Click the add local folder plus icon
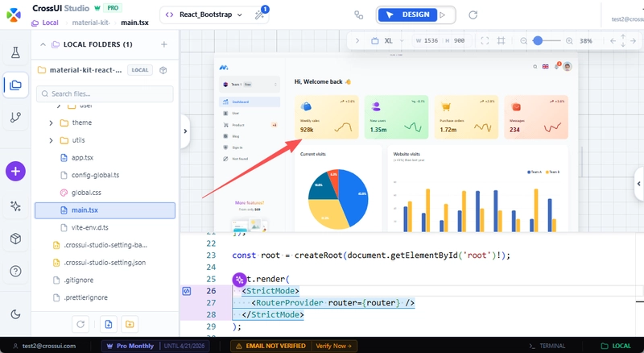 [x=164, y=44]
